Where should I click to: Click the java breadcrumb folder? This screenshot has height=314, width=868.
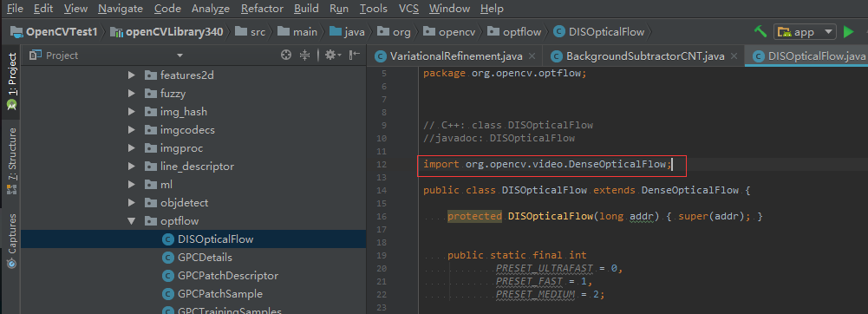pyautogui.click(x=347, y=32)
